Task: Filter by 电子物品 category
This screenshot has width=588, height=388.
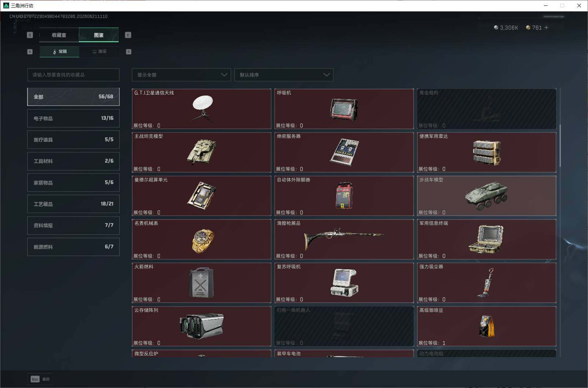Action: tap(73, 118)
